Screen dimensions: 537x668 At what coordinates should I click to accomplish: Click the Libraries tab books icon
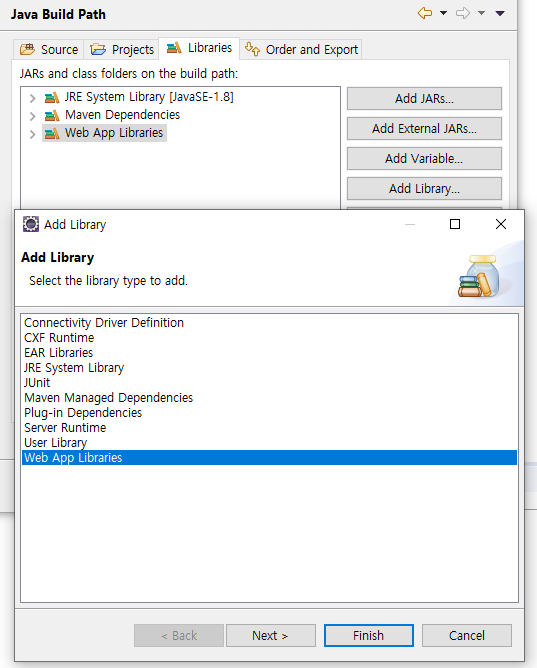174,47
